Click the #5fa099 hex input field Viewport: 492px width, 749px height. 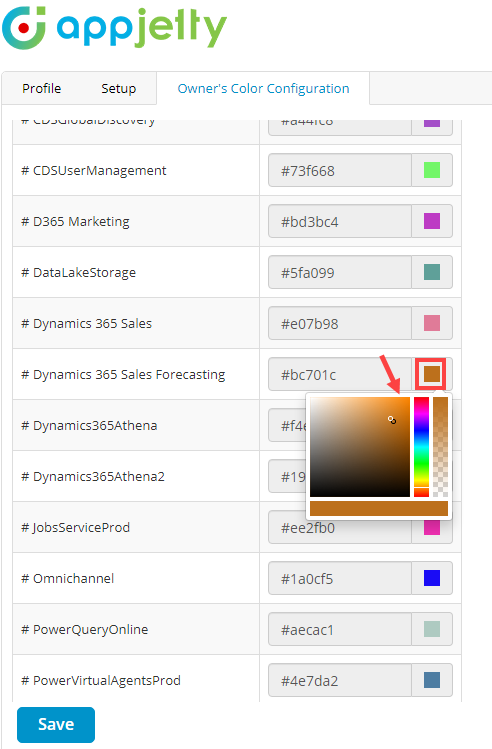pos(340,272)
